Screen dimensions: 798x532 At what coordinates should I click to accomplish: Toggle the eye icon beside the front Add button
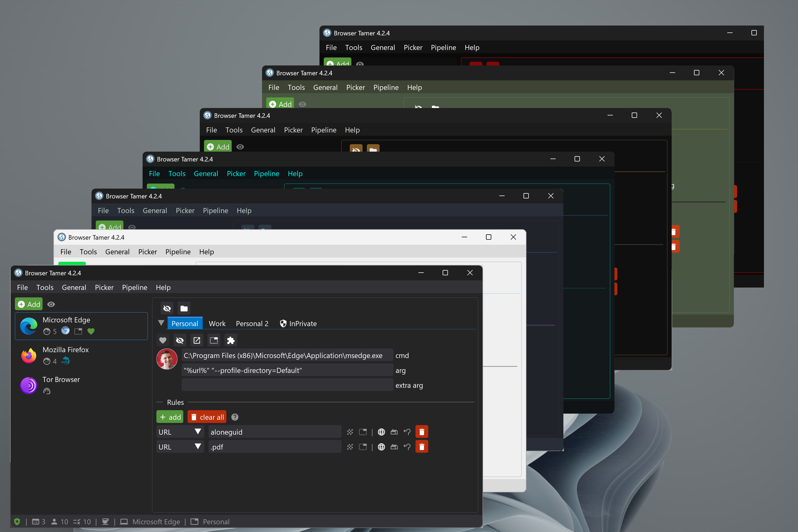[51, 304]
